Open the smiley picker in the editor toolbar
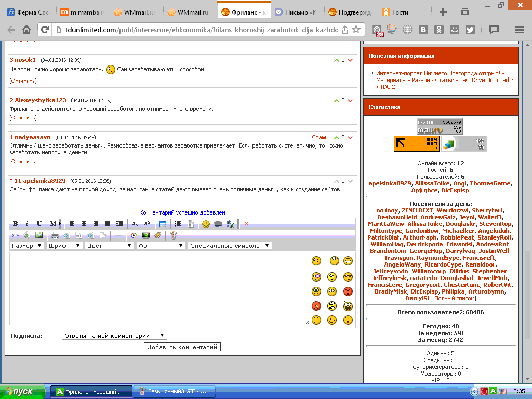532x399 pixels. [206, 224]
